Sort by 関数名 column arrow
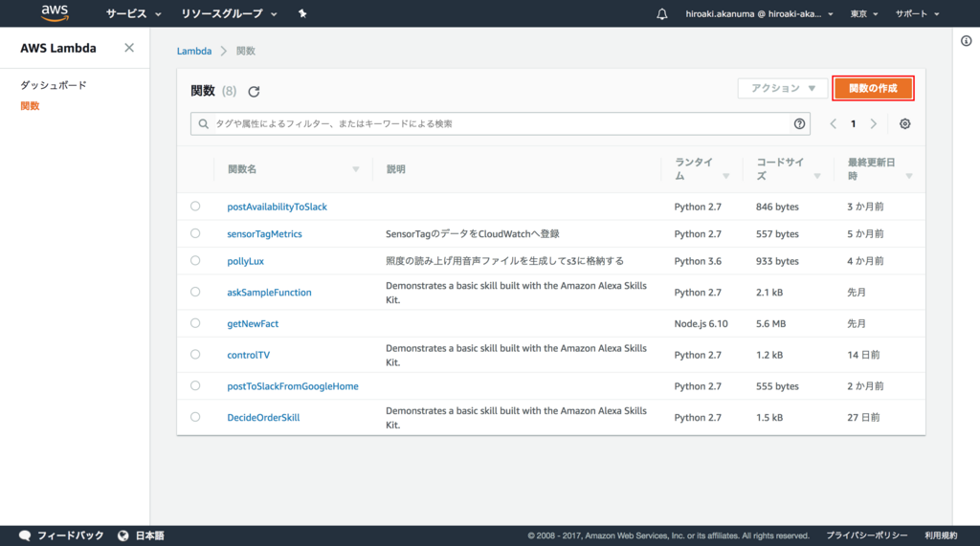This screenshot has width=980, height=546. (x=356, y=169)
